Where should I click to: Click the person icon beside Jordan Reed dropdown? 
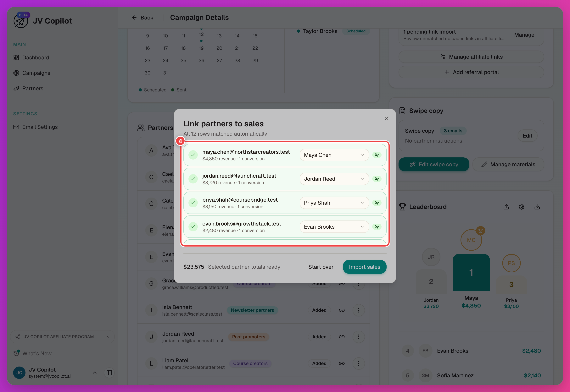(377, 179)
